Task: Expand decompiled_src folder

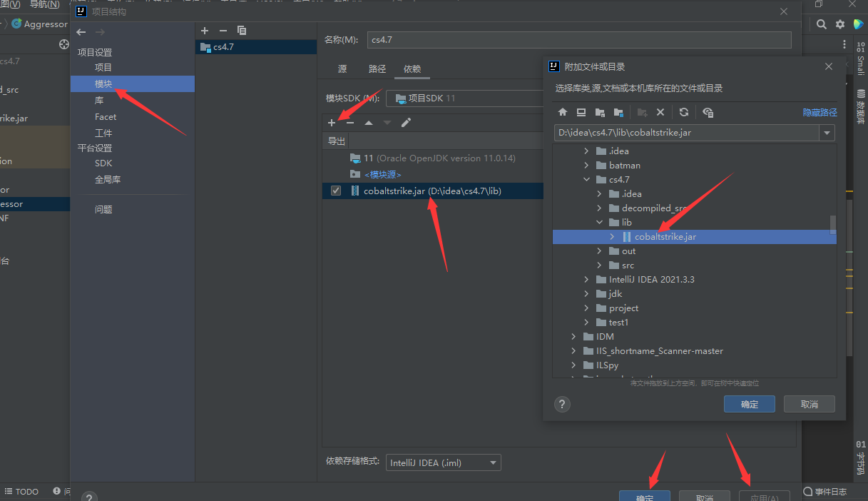Action: click(600, 208)
